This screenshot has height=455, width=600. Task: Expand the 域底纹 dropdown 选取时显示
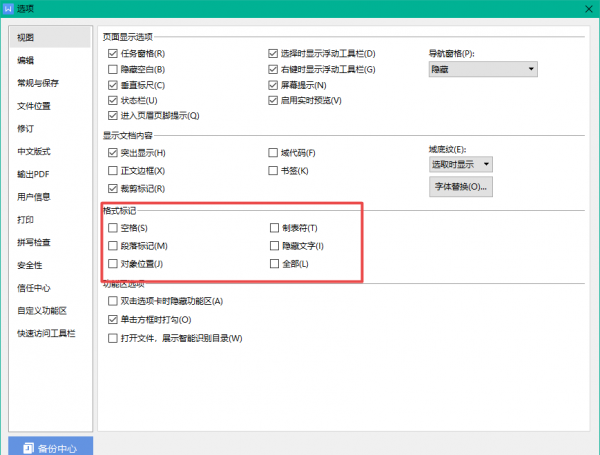tap(461, 165)
